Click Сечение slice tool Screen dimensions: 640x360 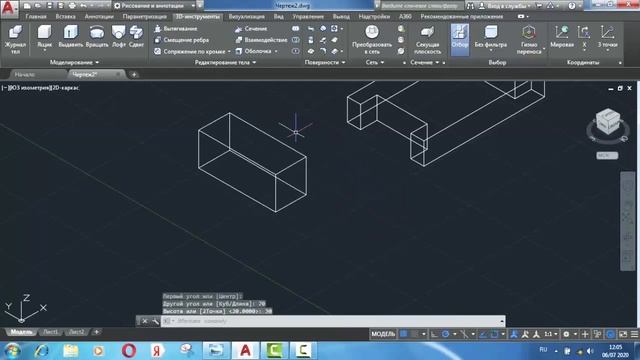[x=251, y=29]
